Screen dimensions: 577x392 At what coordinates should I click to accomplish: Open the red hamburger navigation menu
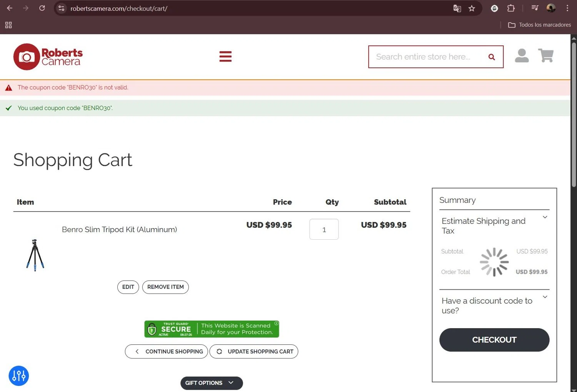225,57
